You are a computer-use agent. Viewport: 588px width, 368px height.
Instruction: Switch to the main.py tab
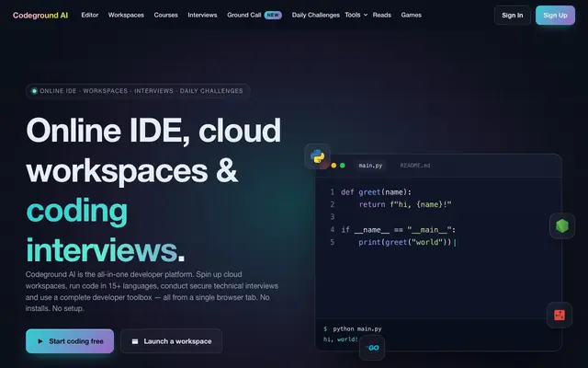pos(370,166)
